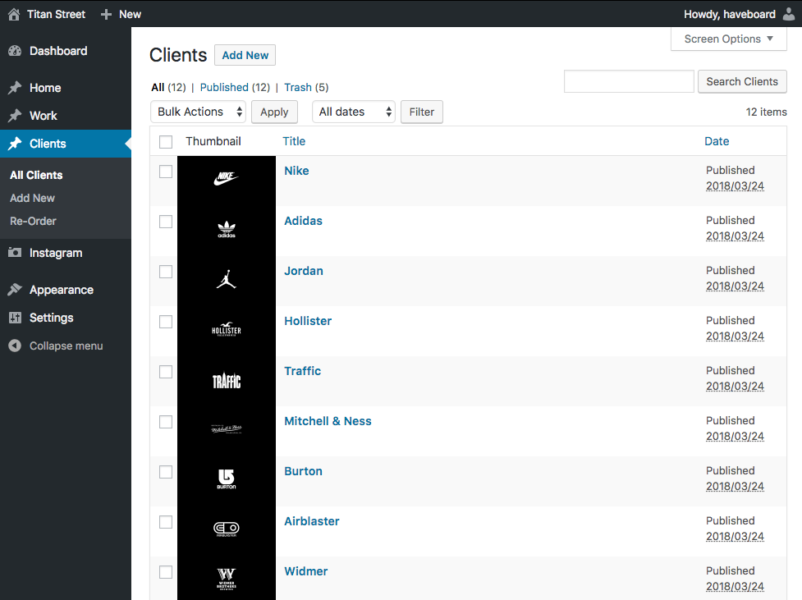Open the Howdy, haveboard account menu
Screen dimensions: 802x600
pos(739,14)
